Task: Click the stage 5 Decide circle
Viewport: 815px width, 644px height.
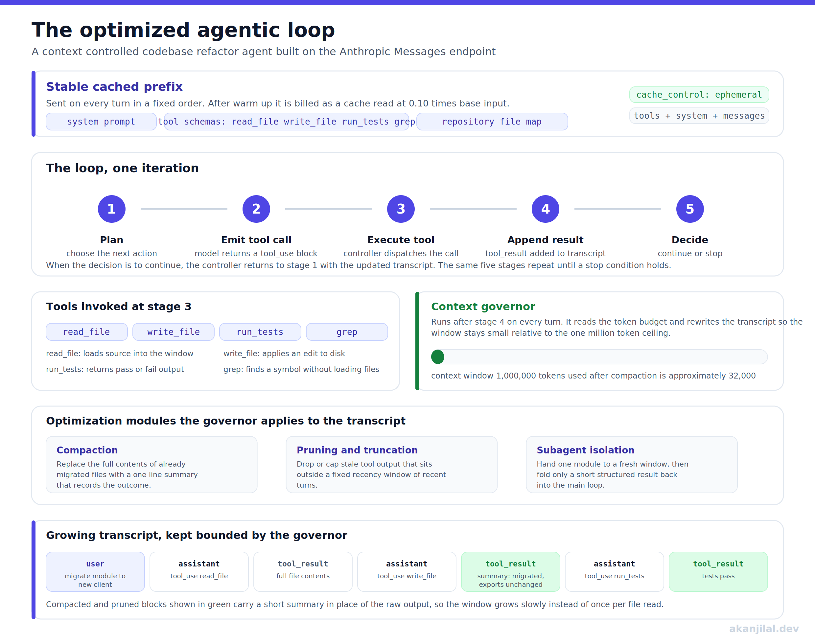Action: point(690,209)
